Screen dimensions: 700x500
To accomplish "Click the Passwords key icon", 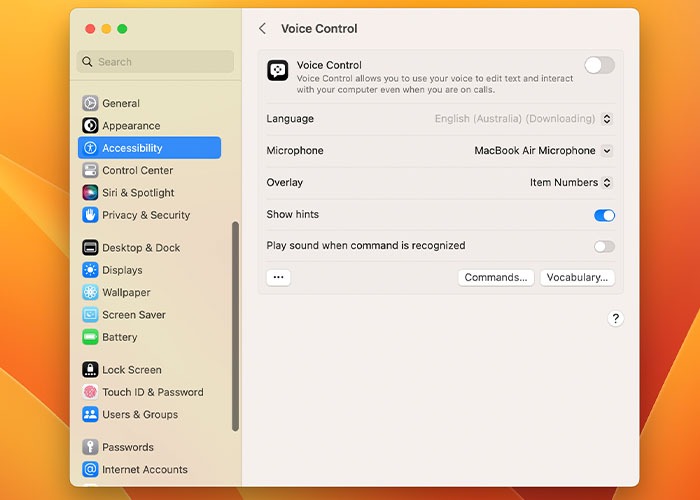I will pyautogui.click(x=90, y=447).
